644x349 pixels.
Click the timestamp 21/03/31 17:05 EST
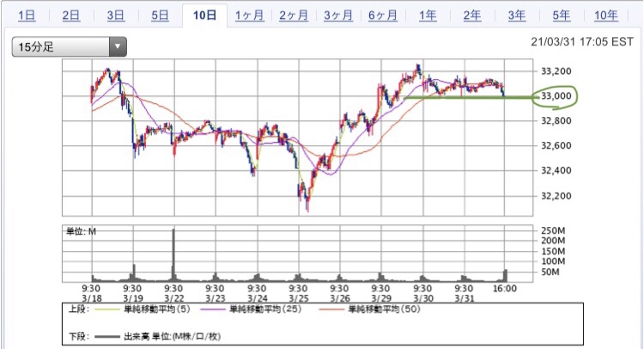(x=582, y=42)
